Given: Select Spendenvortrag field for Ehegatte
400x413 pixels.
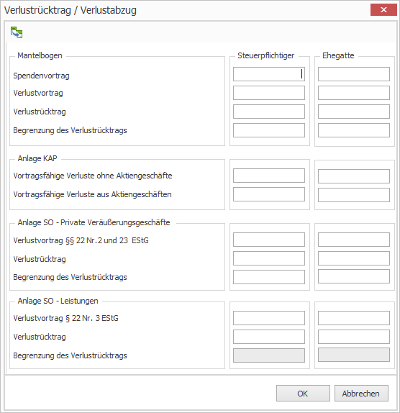Looking at the screenshot, I should pyautogui.click(x=354, y=74).
